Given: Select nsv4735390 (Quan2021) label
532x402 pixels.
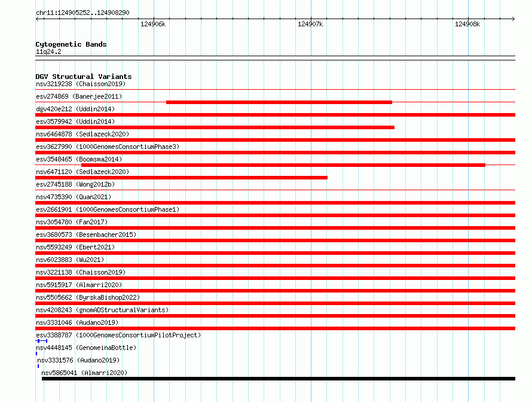Looking at the screenshot, I should point(74,197).
